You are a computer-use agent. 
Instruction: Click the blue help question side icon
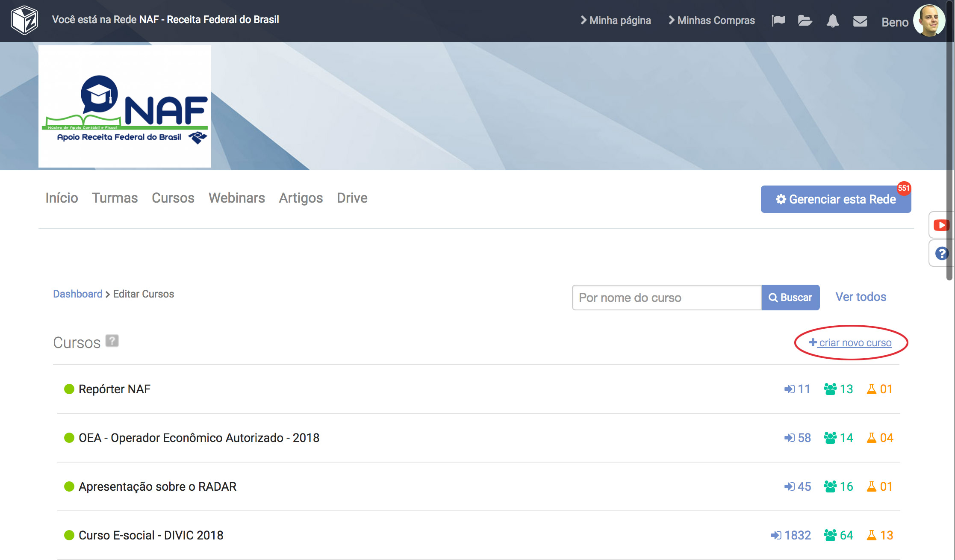941,253
